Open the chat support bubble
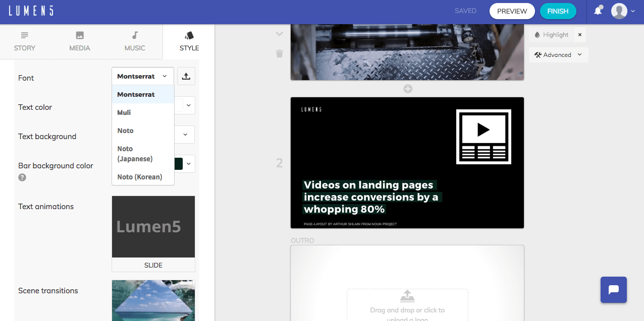Image resolution: width=644 pixels, height=321 pixels. point(613,290)
